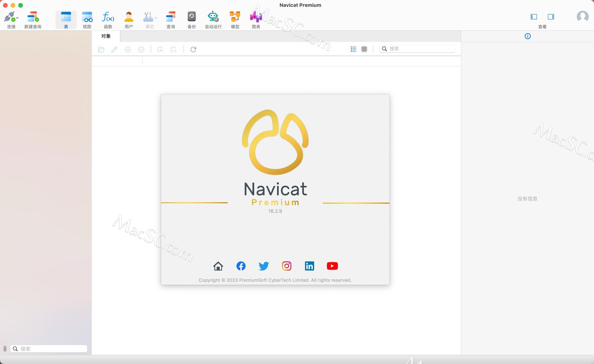Switch to the 对象 objects tab

[x=106, y=36]
